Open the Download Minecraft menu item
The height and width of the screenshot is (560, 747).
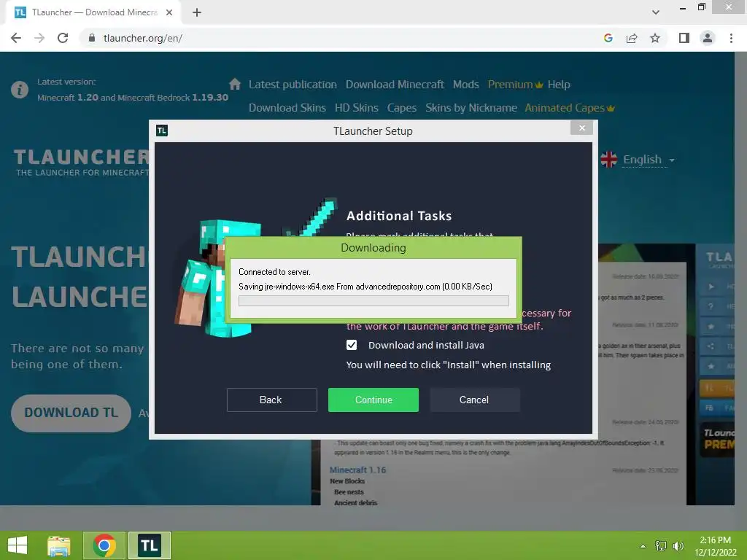pyautogui.click(x=395, y=85)
